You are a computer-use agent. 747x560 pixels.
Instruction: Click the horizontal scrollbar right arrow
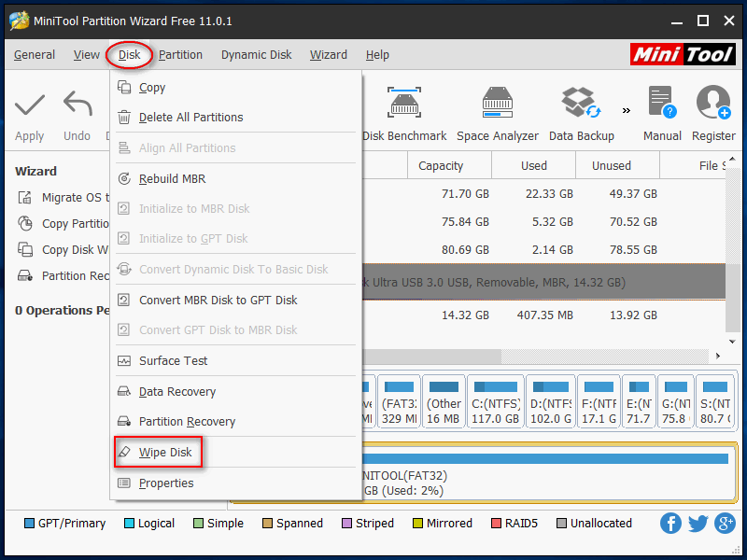717,356
